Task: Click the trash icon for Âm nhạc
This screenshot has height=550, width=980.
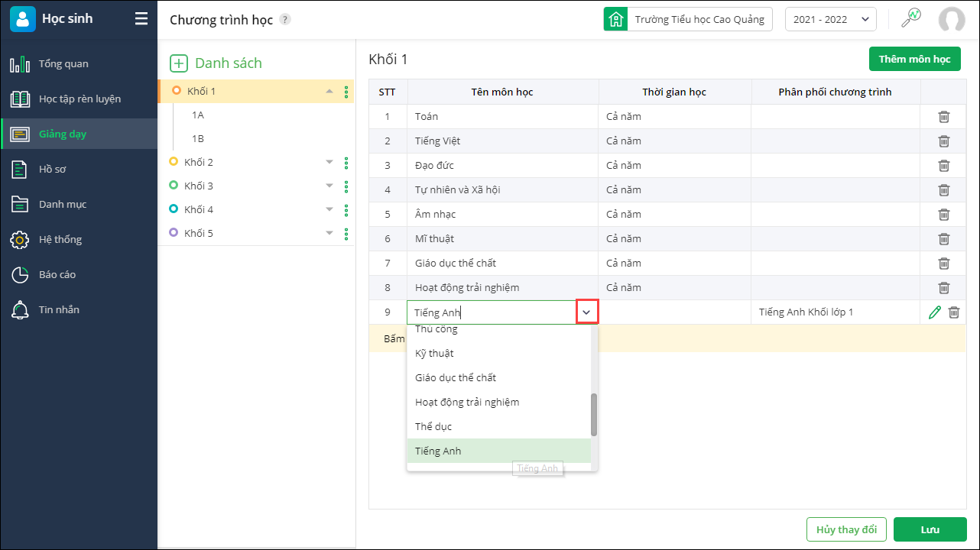Action: [944, 215]
